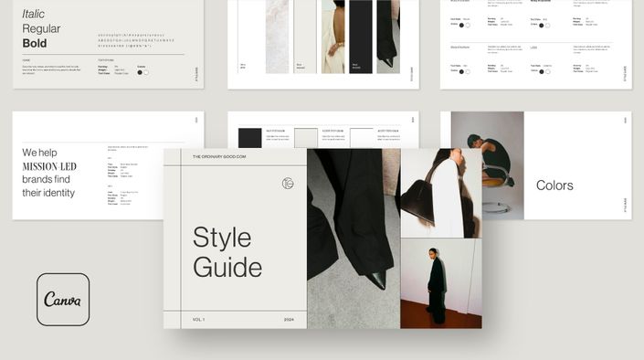The image size is (644, 360).
Task: Select the circular monogram logo on cover
Action: click(288, 184)
